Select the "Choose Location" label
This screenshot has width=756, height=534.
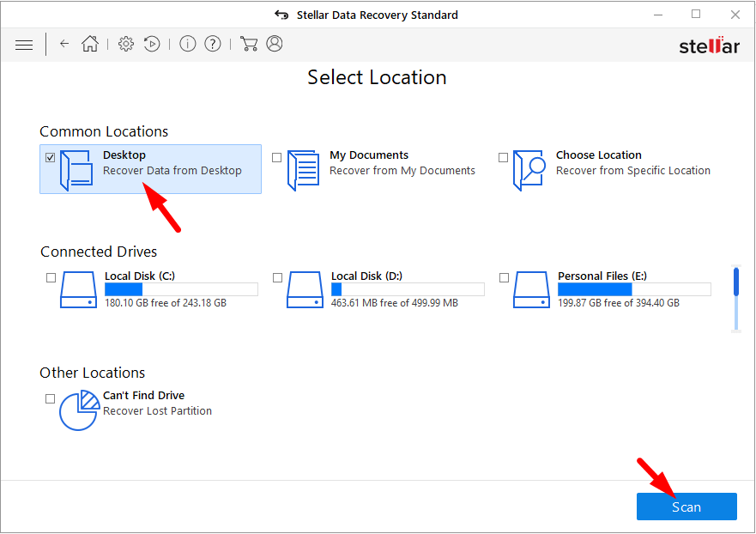click(x=599, y=155)
